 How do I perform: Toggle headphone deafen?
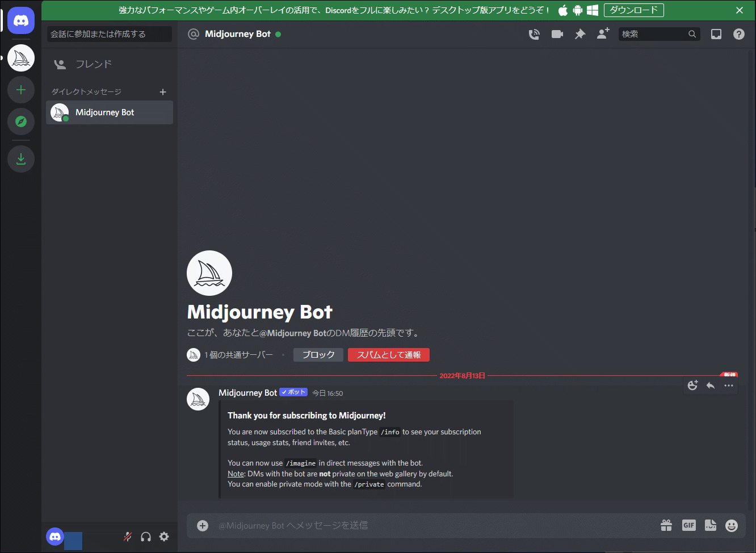tap(146, 537)
